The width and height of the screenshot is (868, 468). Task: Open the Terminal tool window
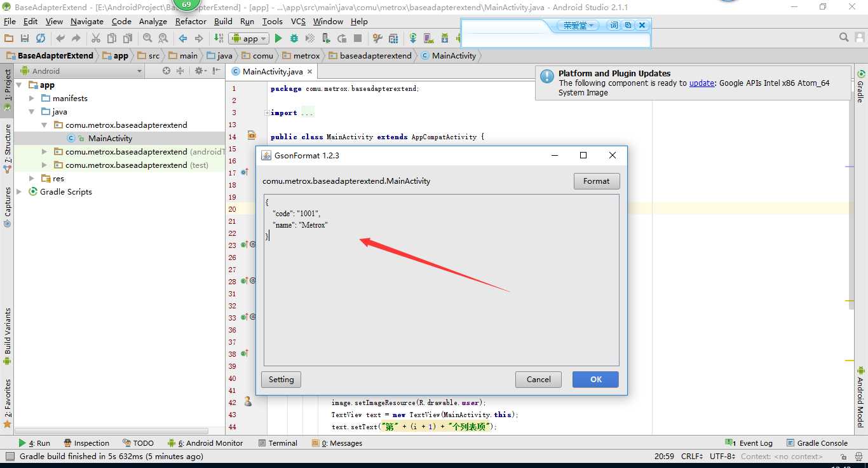coord(278,443)
